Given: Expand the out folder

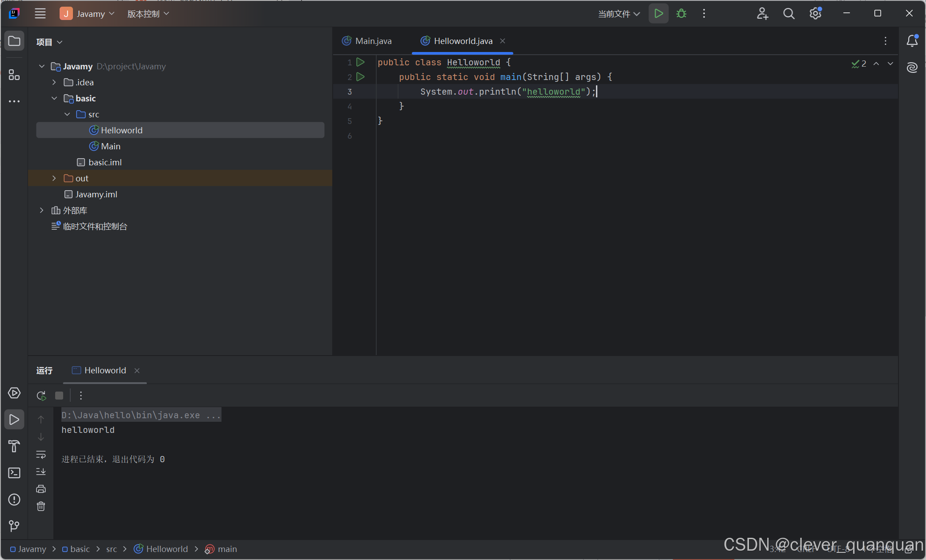Looking at the screenshot, I should coord(54,178).
